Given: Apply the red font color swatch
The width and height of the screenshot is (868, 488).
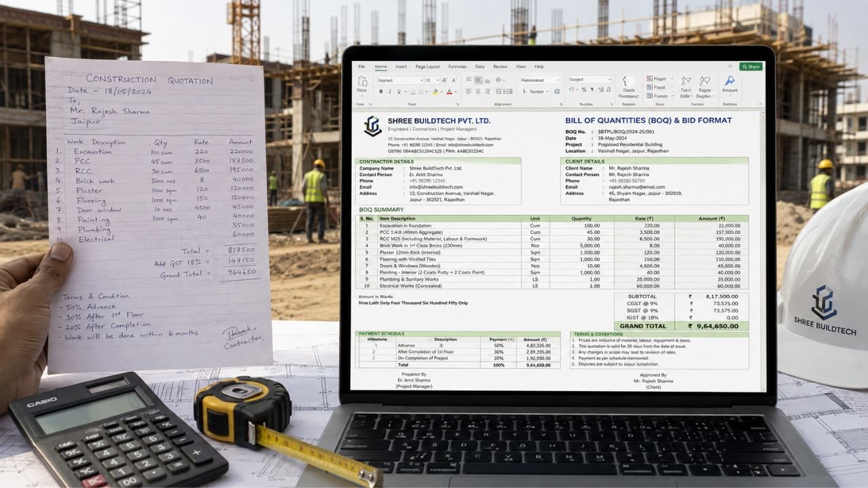Looking at the screenshot, I should [450, 91].
